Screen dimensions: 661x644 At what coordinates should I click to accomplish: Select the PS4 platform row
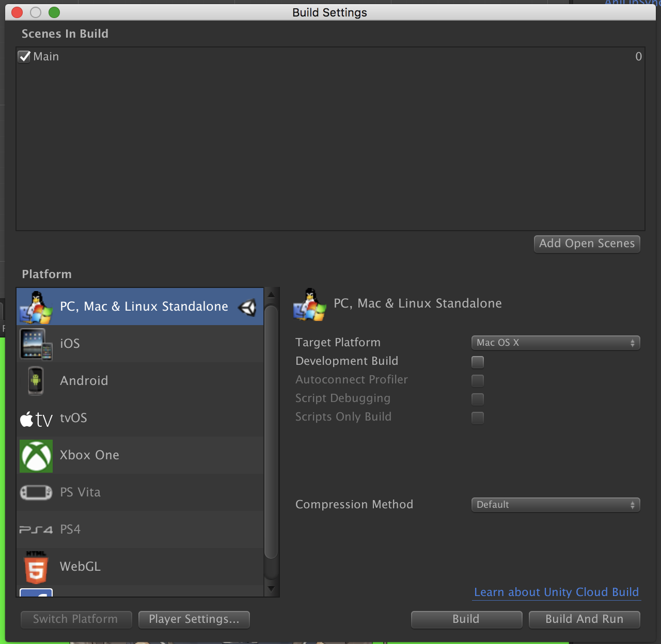[140, 529]
